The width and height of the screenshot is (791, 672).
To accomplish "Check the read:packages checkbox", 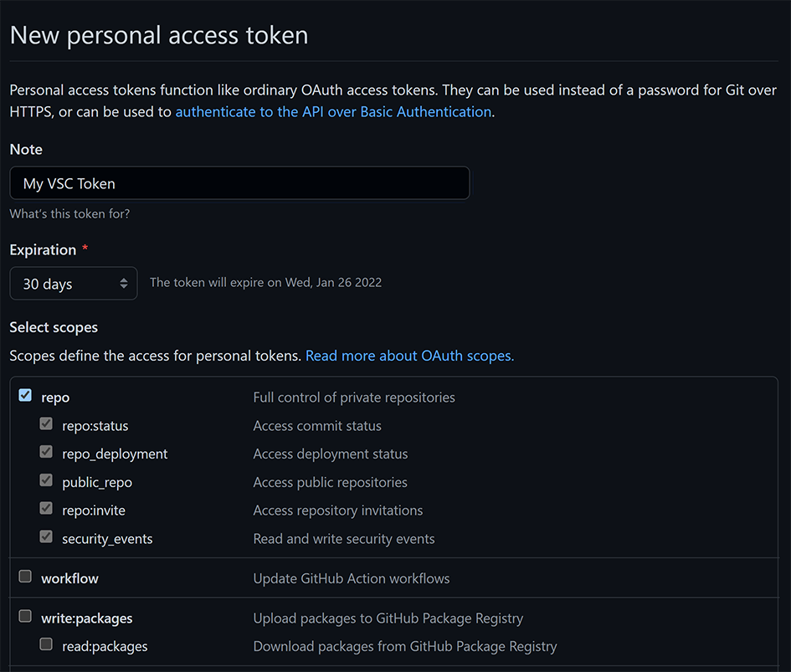I will (46, 644).
